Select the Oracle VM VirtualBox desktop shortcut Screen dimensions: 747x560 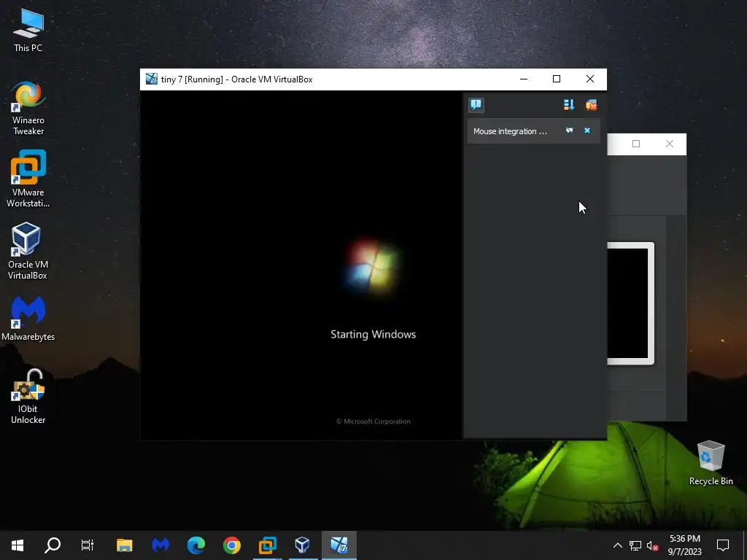(28, 251)
